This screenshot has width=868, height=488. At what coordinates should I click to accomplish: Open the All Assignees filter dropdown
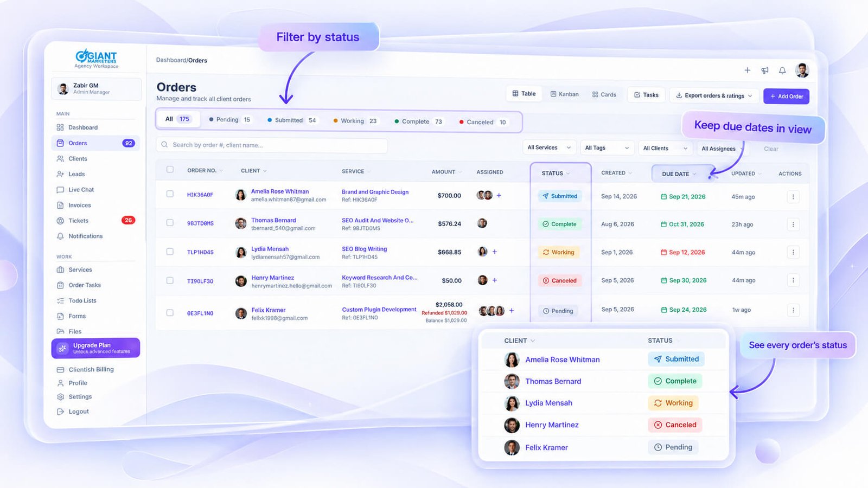[722, 149]
